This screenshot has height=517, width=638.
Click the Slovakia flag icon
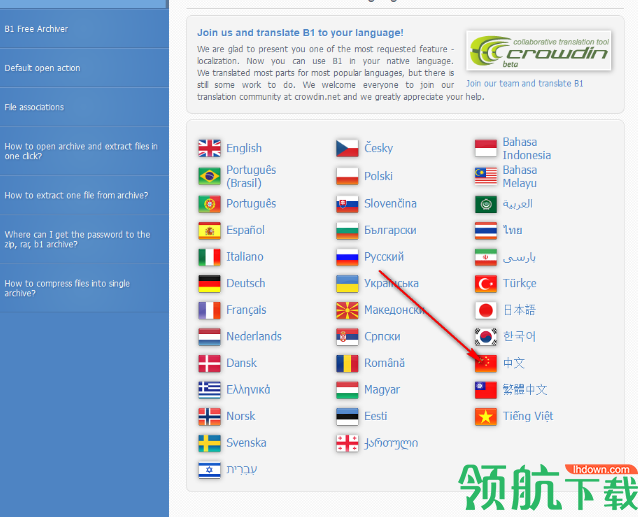coord(347,204)
